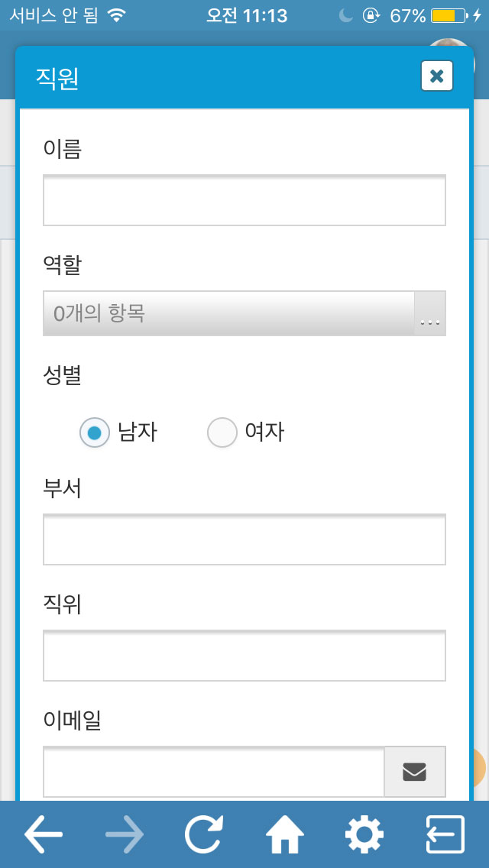The image size is (489, 868).
Task: Tap the forward arrow in bottom toolbar
Action: pyautogui.click(x=125, y=834)
